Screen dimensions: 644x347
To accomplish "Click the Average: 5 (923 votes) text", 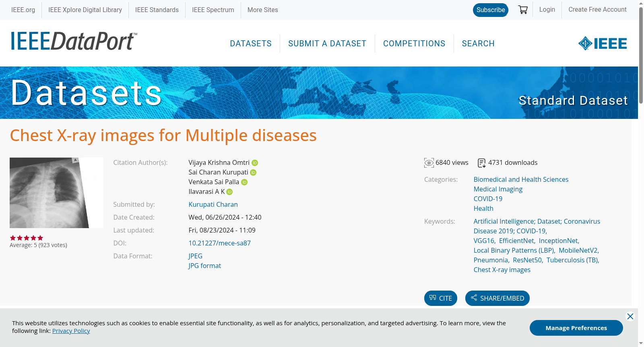I will (38, 245).
